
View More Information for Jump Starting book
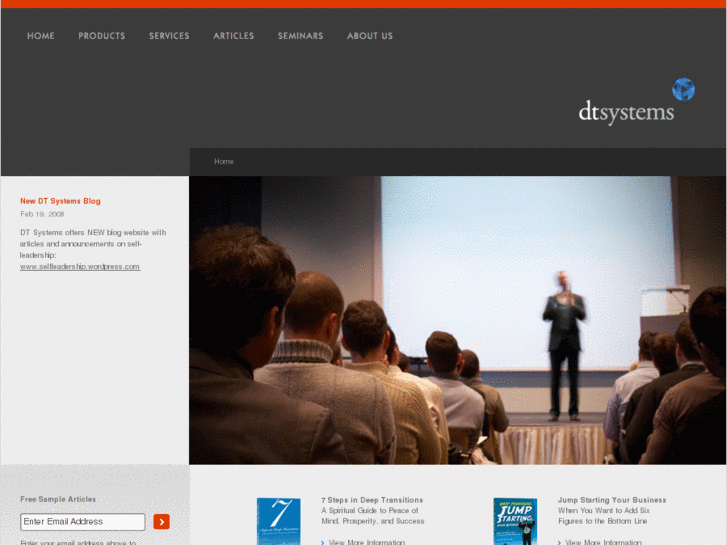(603, 542)
